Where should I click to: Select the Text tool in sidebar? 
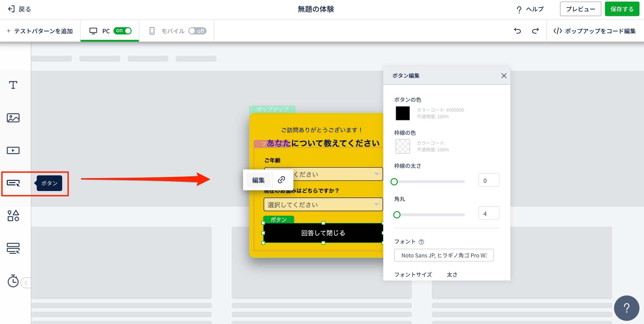click(x=13, y=85)
